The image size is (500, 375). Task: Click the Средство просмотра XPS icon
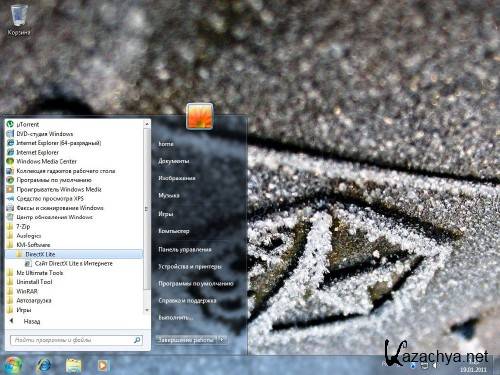[x=10, y=198]
